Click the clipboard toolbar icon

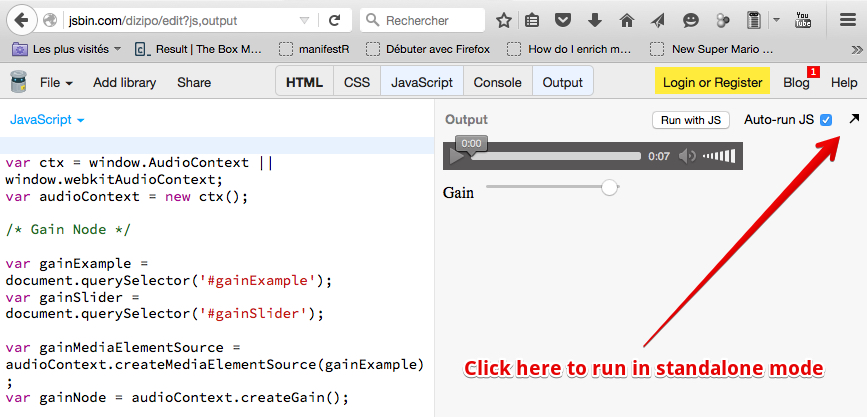click(x=753, y=21)
